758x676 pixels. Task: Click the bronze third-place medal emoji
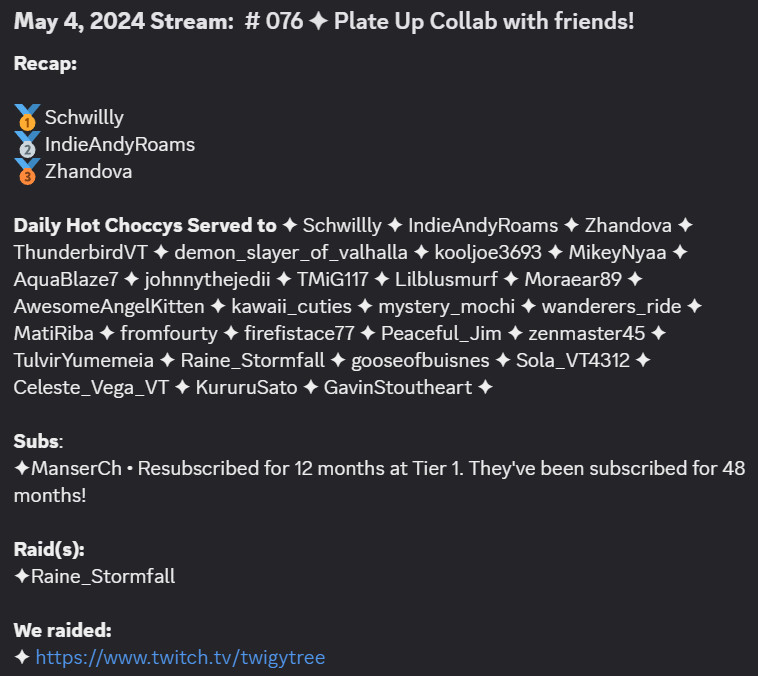pos(27,172)
